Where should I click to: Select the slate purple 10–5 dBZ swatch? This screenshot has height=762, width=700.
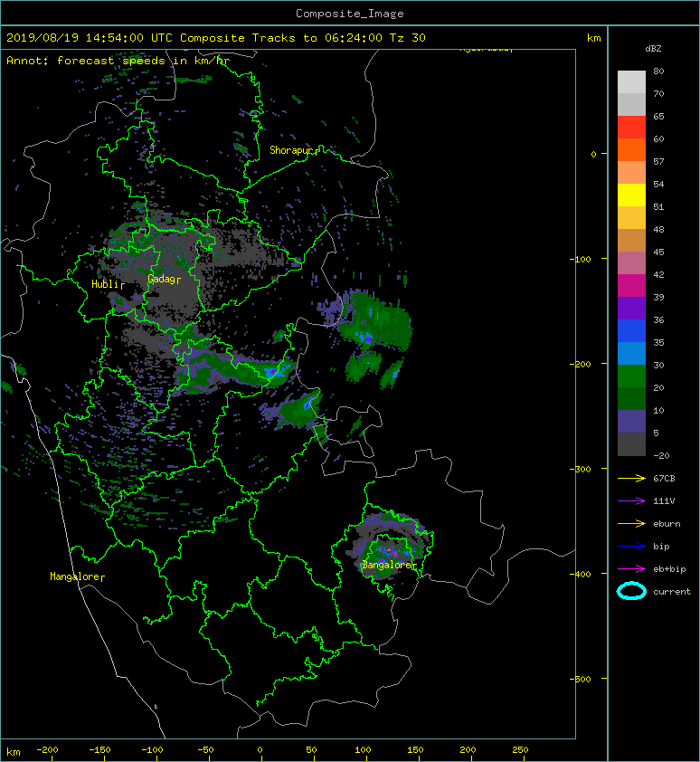[x=631, y=421]
